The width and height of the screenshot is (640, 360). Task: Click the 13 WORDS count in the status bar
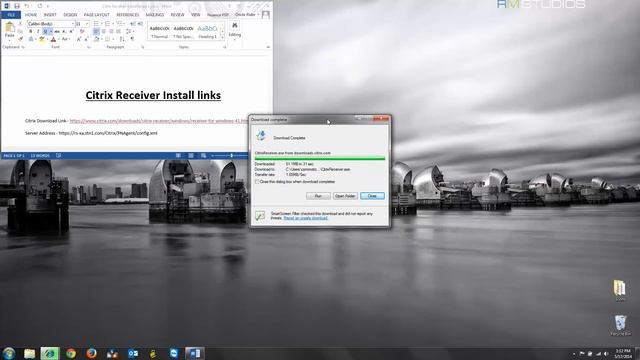[x=40, y=156]
